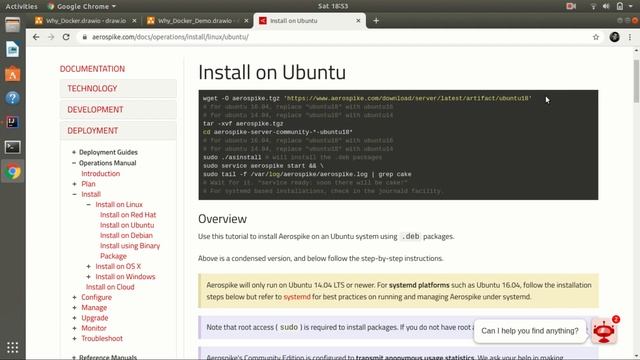Screen dimensions: 640x360
Task: Open the Files app in the dock
Action: pos(12,25)
